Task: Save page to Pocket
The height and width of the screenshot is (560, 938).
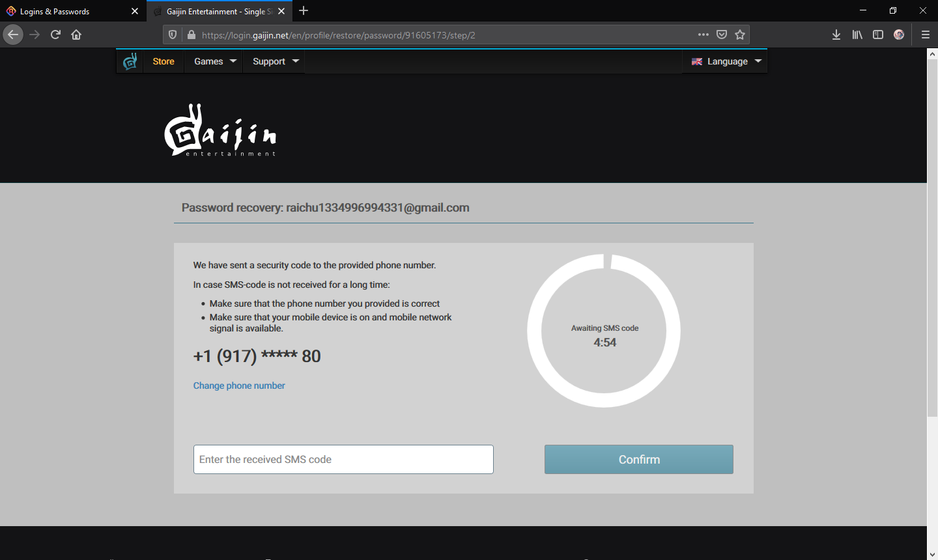Action: click(x=722, y=35)
